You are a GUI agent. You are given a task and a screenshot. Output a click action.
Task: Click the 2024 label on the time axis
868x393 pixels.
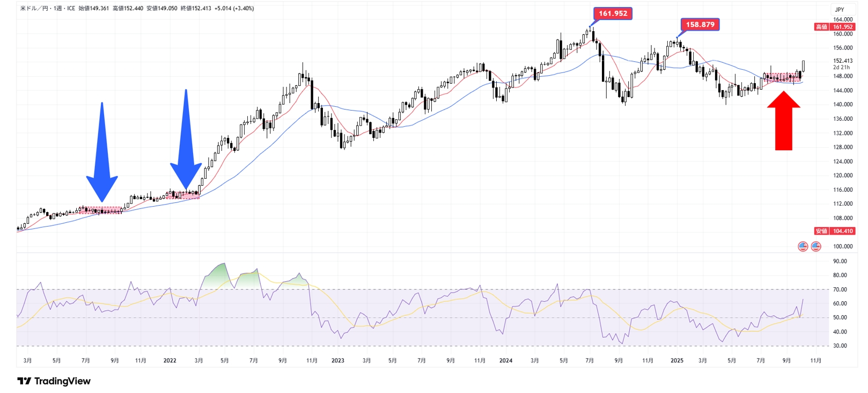(x=505, y=361)
